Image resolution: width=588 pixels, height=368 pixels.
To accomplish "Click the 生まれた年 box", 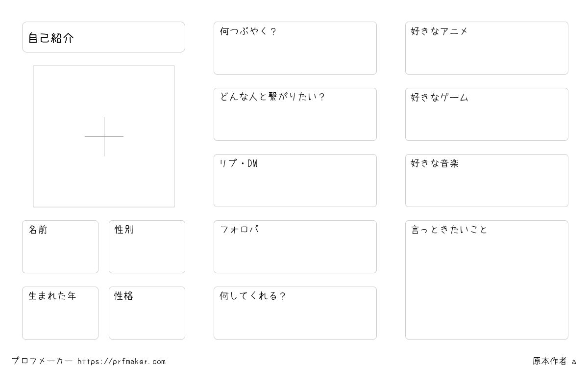I will (60, 313).
